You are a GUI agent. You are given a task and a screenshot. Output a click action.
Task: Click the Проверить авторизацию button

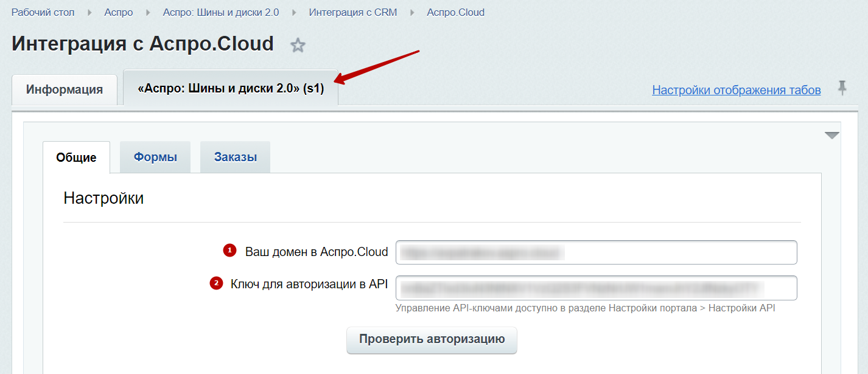(x=432, y=339)
